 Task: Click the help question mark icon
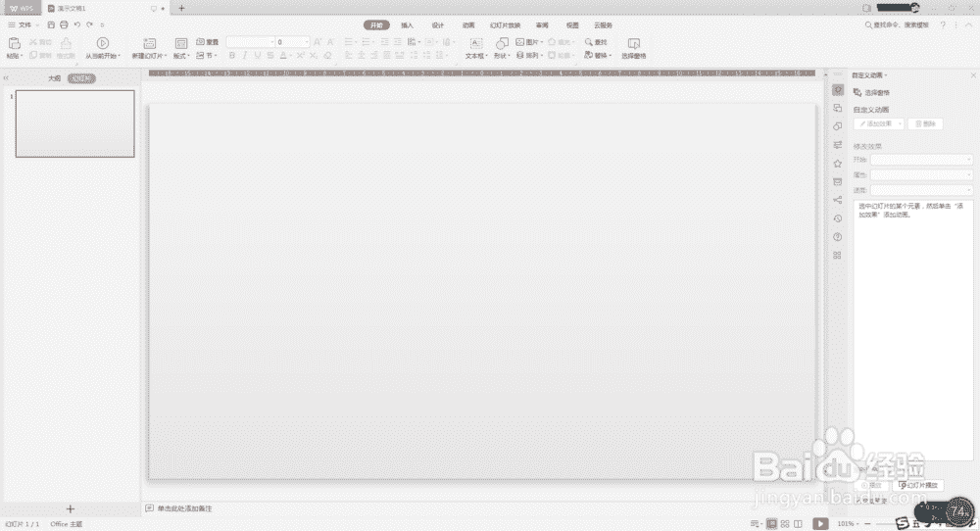943,25
